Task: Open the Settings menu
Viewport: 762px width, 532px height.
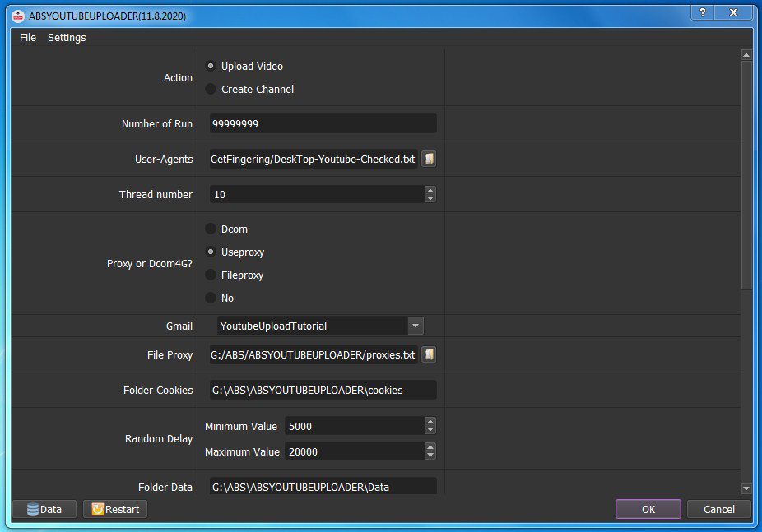Action: point(67,37)
